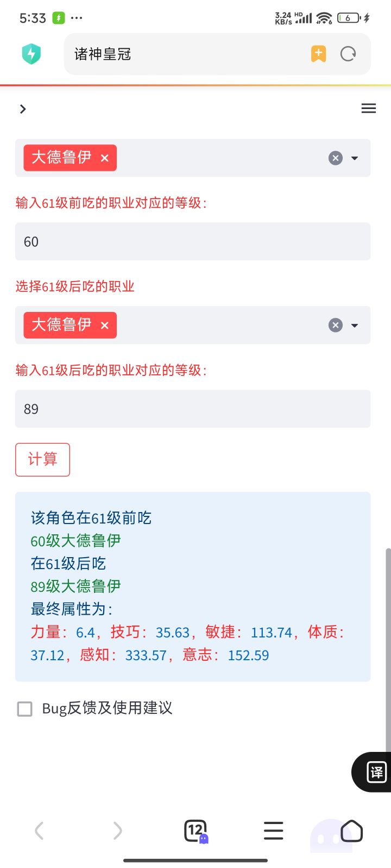Edit the level field showing 89
Viewport: 391px width, 868px height.
point(193,409)
